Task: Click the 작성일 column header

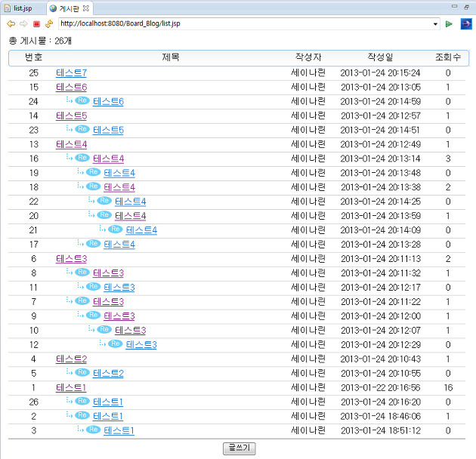Action: [x=380, y=57]
